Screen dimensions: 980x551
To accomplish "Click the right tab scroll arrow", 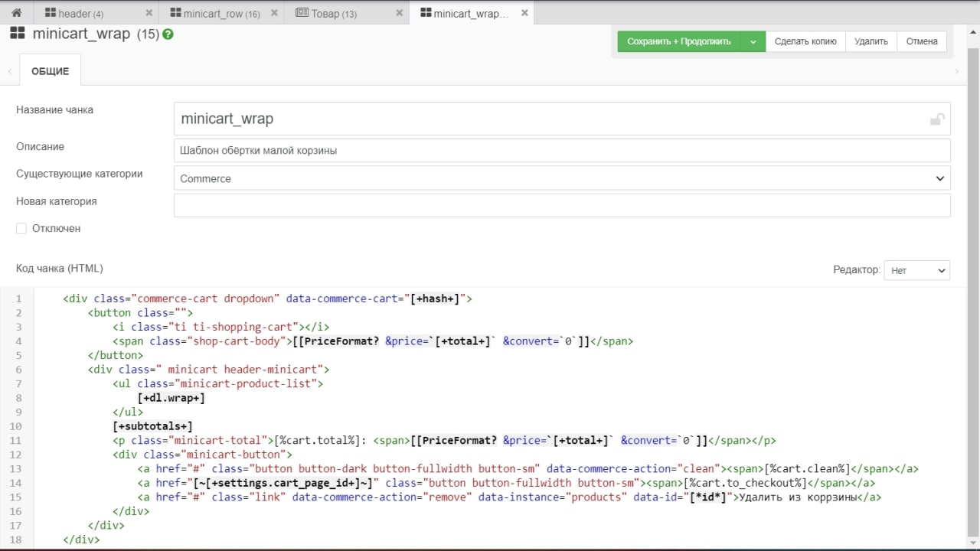I will (x=956, y=71).
